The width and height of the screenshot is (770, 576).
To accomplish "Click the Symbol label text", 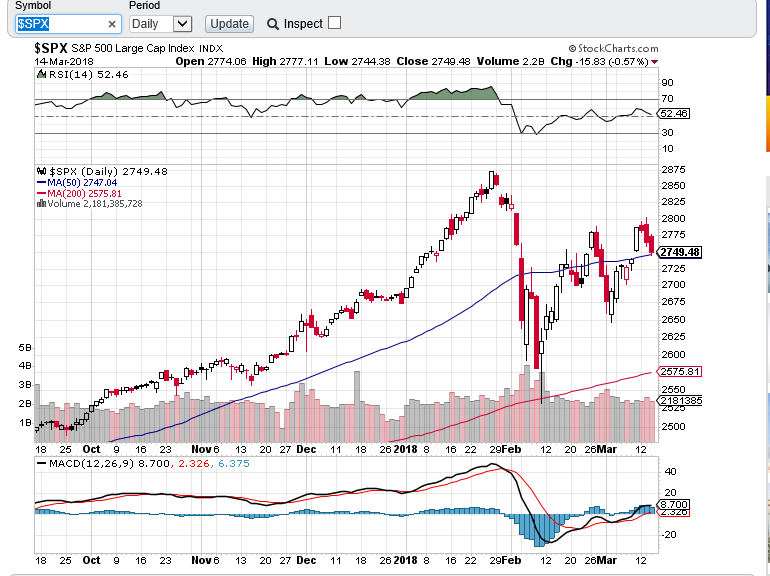I will tap(33, 5).
